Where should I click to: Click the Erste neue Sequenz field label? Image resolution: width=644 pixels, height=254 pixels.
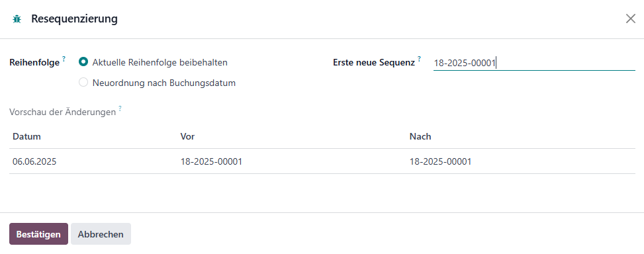point(374,63)
